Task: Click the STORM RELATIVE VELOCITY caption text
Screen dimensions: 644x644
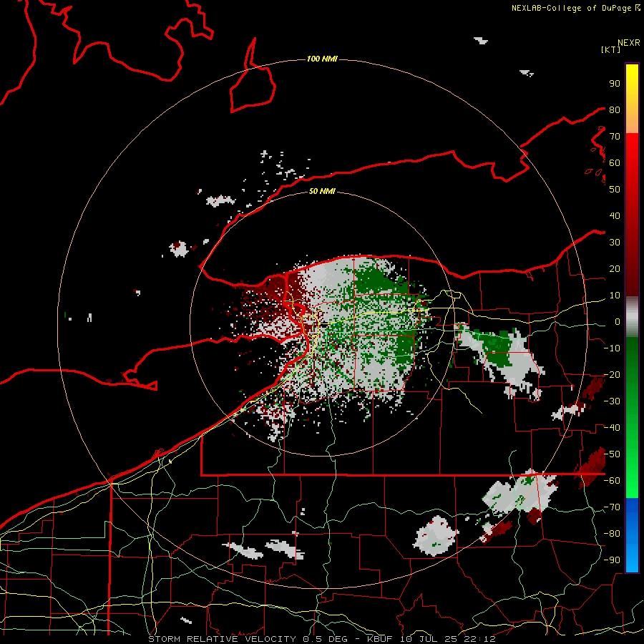Action: tap(222, 639)
